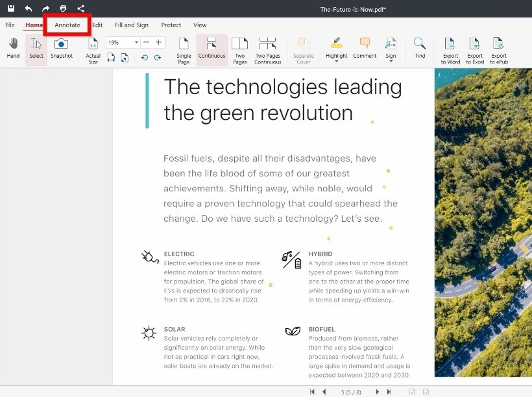The width and height of the screenshot is (532, 397).
Task: Click the BIOFUEL heading text
Action: click(x=322, y=329)
